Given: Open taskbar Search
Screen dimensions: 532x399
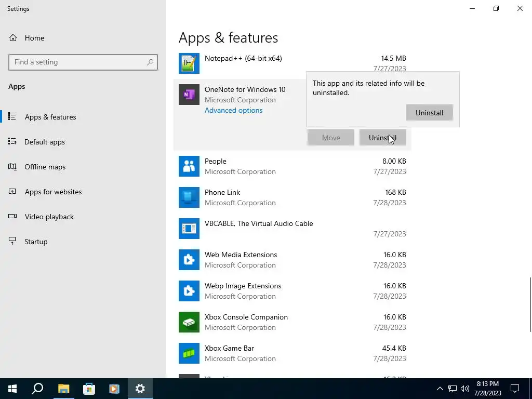Looking at the screenshot, I should pyautogui.click(x=37, y=389).
